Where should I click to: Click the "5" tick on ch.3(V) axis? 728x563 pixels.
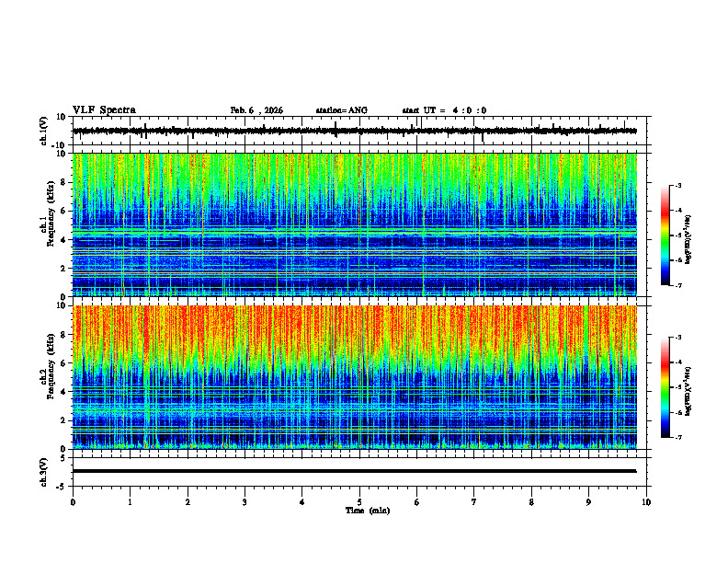click(x=63, y=458)
